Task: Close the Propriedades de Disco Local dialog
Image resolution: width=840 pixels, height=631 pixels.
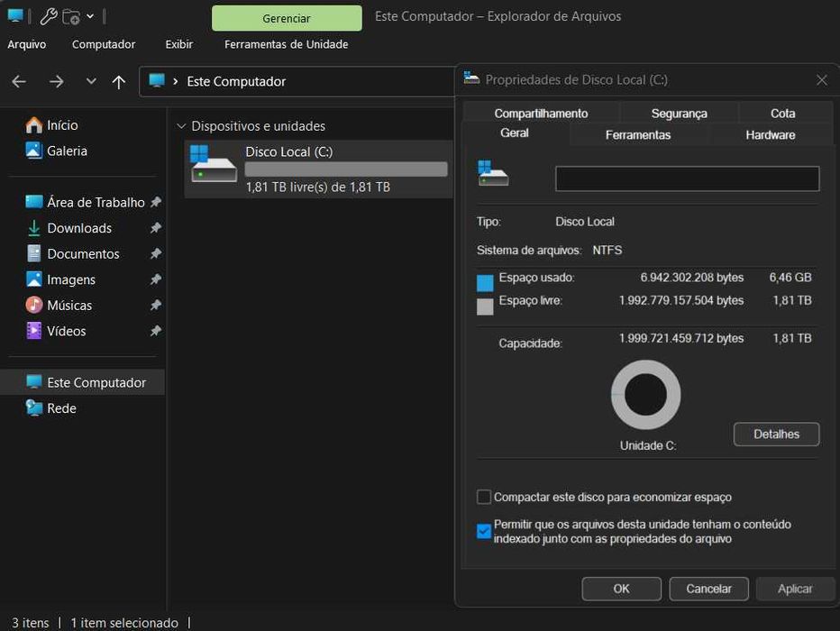Action: point(822,80)
